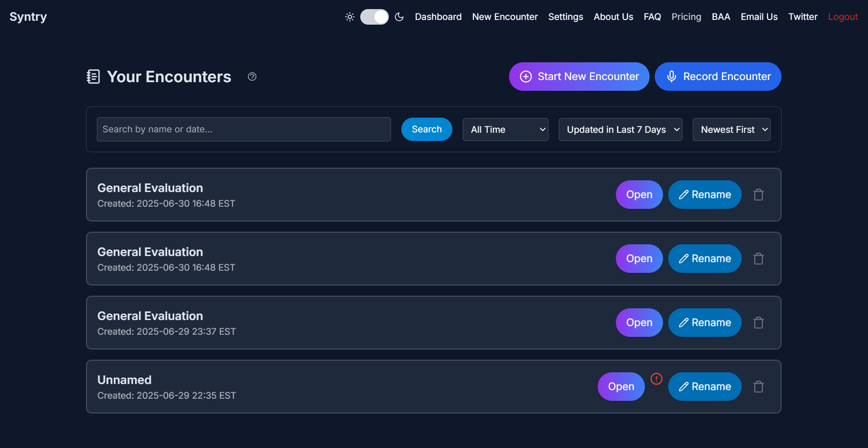The image size is (868, 448).
Task: Click Start New Encounter button
Action: 579,77
